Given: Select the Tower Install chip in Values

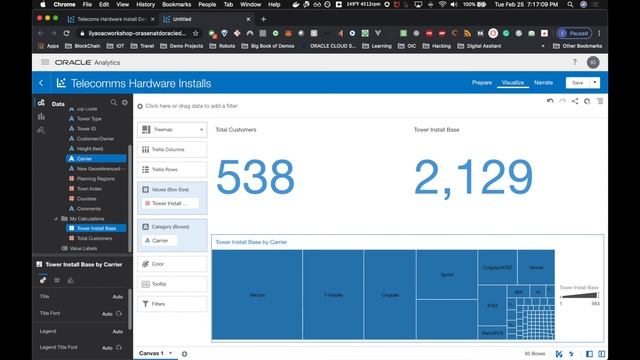Looking at the screenshot, I should (x=170, y=203).
